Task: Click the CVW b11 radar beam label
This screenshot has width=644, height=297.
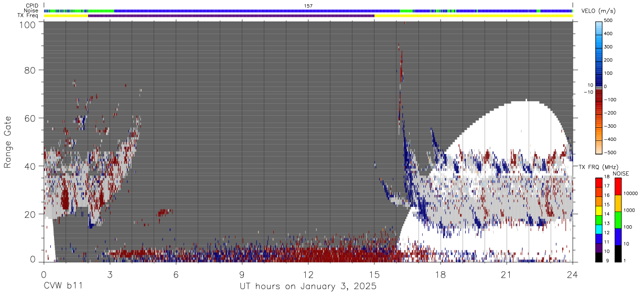Action: (63, 287)
